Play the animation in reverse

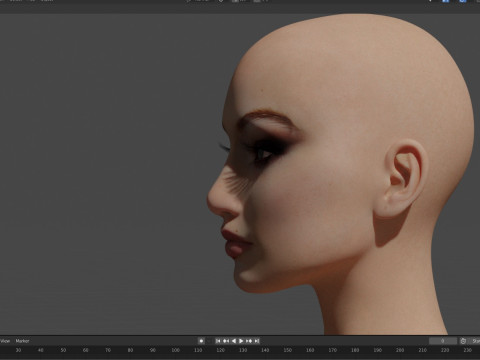[233, 341]
